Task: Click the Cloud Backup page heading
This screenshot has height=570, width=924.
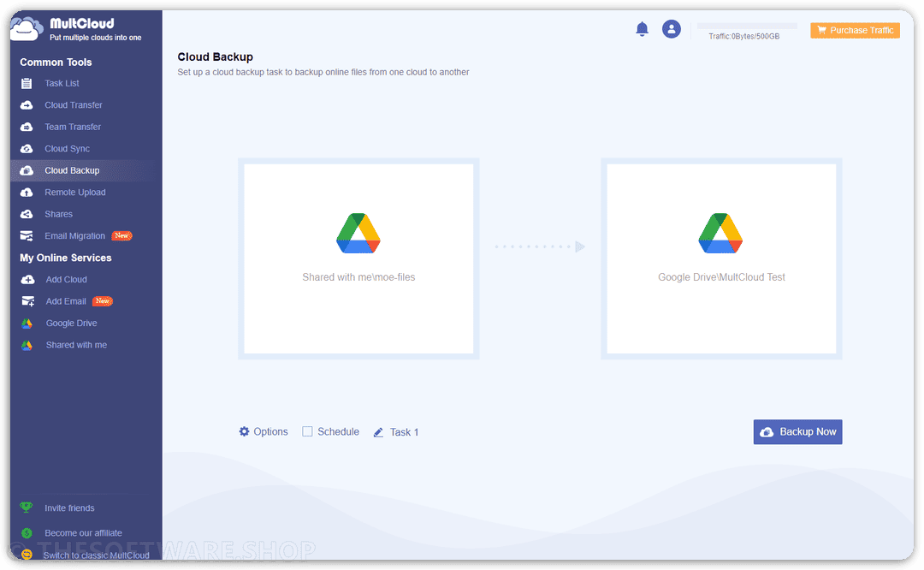Action: tap(215, 57)
